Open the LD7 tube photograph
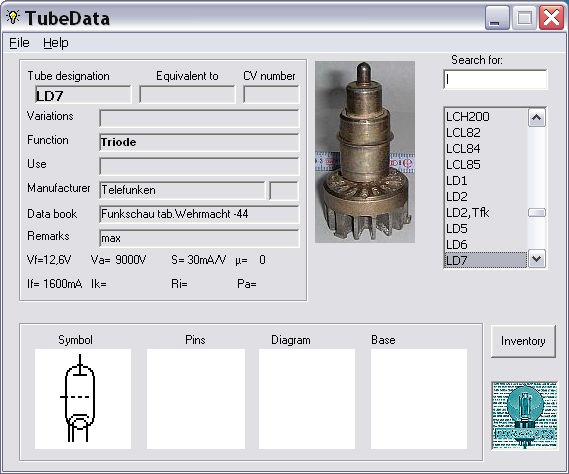The image size is (569, 474). click(x=365, y=152)
